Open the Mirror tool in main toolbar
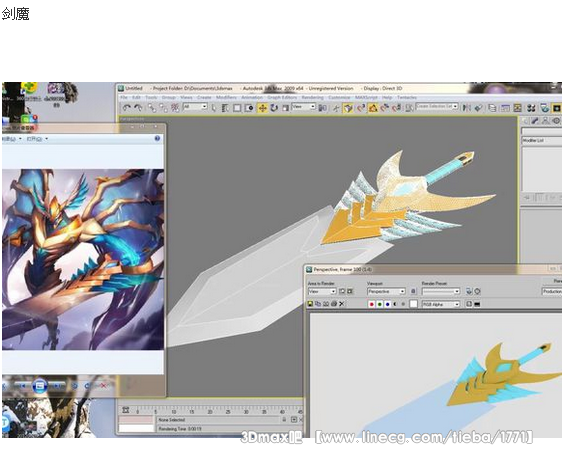This screenshot has width=562, height=454. coord(467,107)
